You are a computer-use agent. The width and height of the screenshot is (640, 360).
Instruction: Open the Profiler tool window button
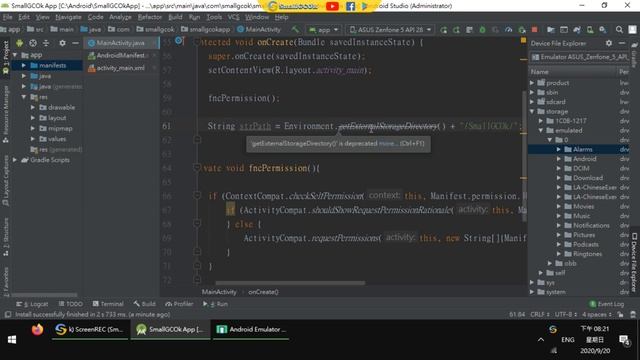coord(179,304)
